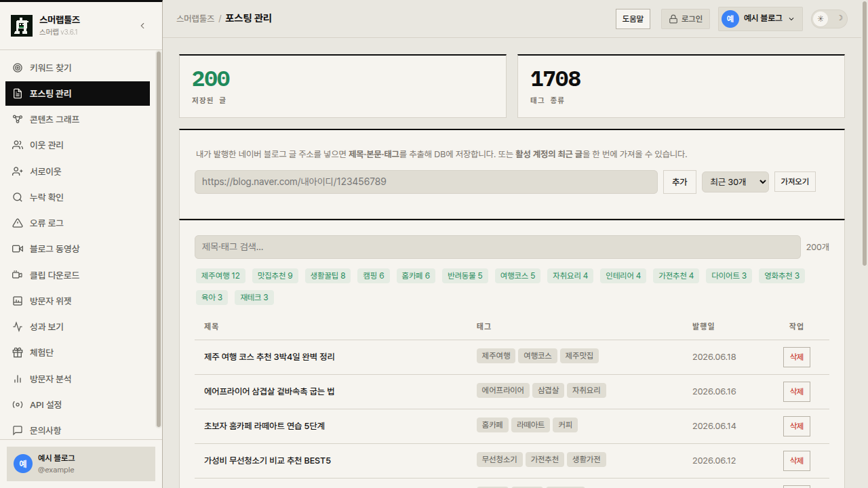Open 방문자 분석 menu entry
Viewport: 868px width, 488px height.
click(77, 379)
